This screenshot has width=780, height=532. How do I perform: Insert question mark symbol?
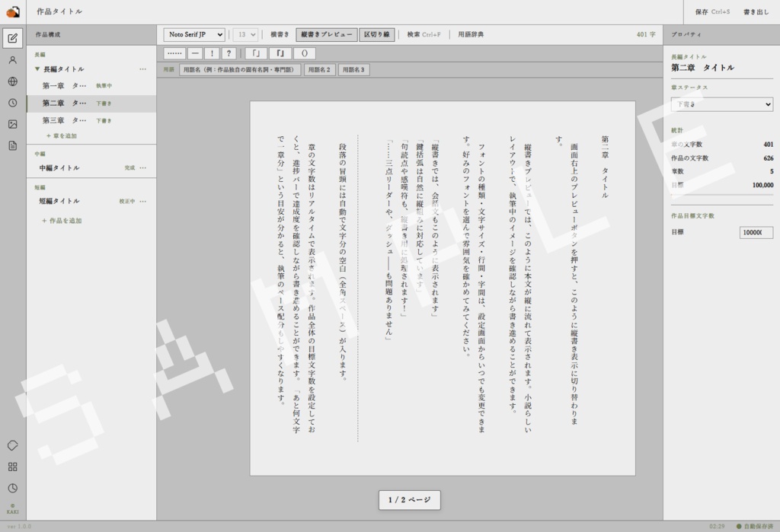(x=229, y=53)
